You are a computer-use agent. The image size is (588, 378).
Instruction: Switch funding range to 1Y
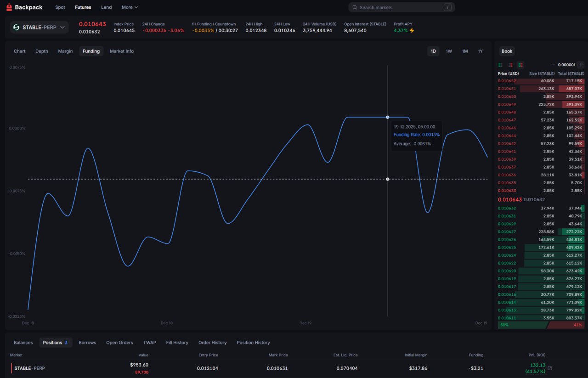[x=480, y=51]
